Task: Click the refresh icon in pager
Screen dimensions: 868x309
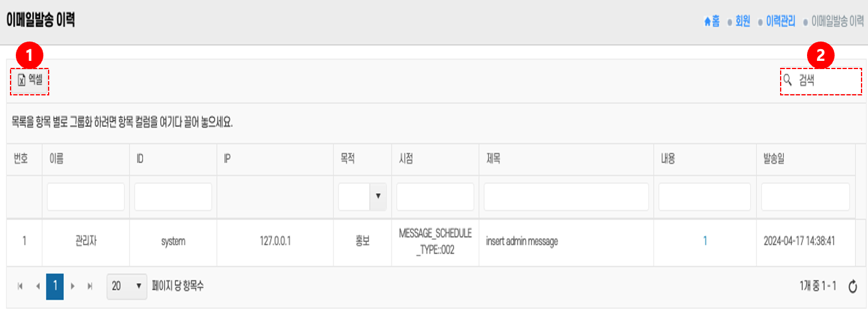Action: (x=853, y=286)
